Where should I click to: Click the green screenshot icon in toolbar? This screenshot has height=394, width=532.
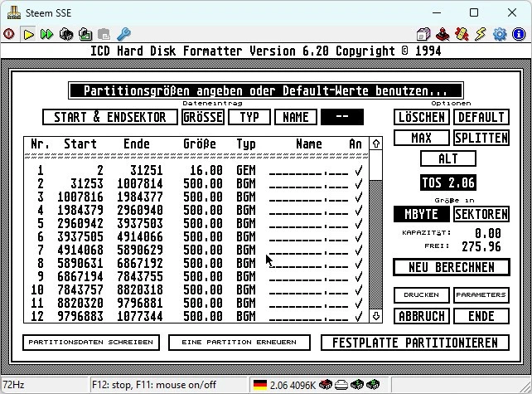pos(85,34)
